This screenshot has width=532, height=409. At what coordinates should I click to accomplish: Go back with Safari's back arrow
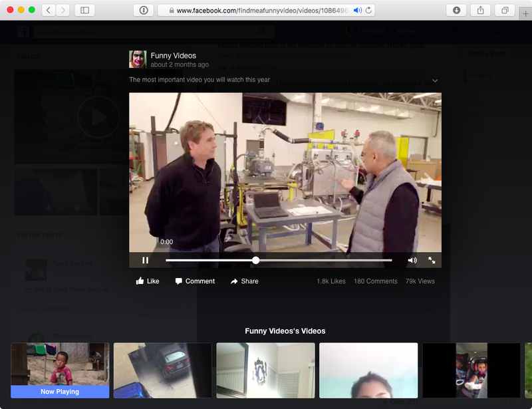[x=49, y=10]
